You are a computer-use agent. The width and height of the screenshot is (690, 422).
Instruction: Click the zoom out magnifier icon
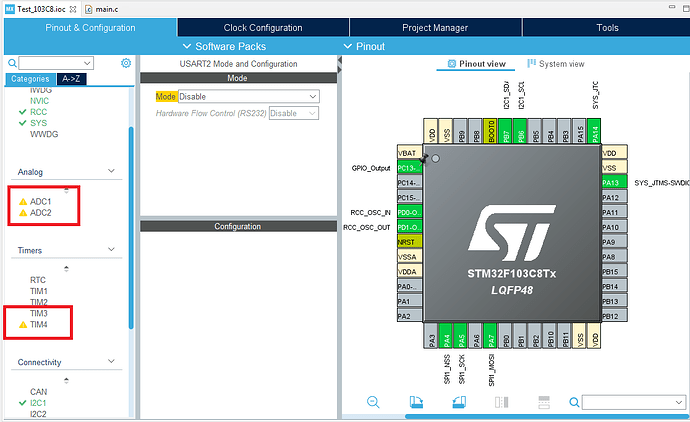[373, 401]
